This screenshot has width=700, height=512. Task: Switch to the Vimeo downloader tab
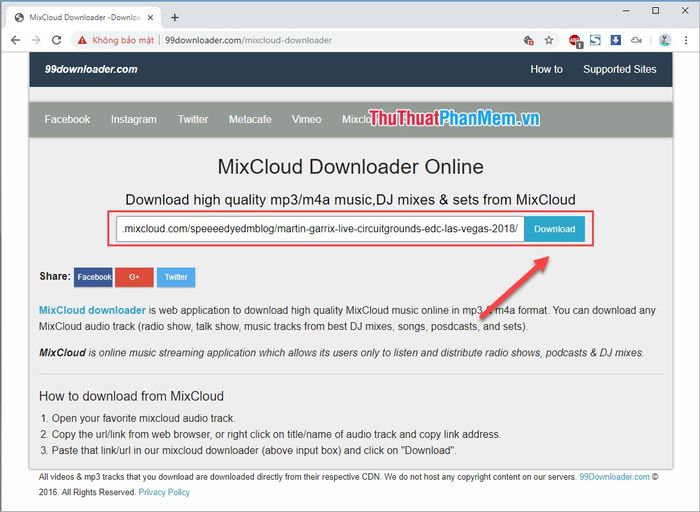[306, 119]
